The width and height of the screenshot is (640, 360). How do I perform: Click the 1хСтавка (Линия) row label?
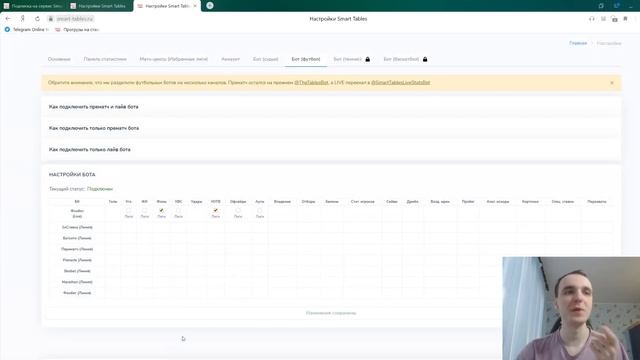[77, 227]
